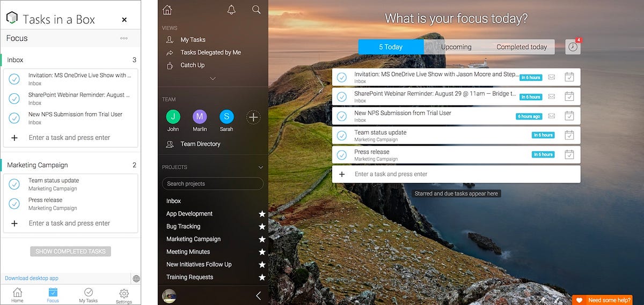Open the reminders clock icon with badge
Screen dimensions: 644x305
573,47
